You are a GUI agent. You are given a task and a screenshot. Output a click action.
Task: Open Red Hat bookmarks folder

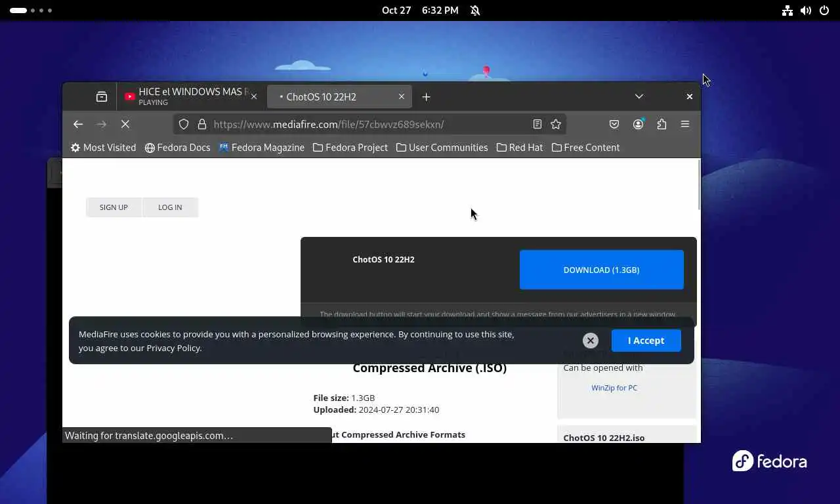tap(520, 148)
